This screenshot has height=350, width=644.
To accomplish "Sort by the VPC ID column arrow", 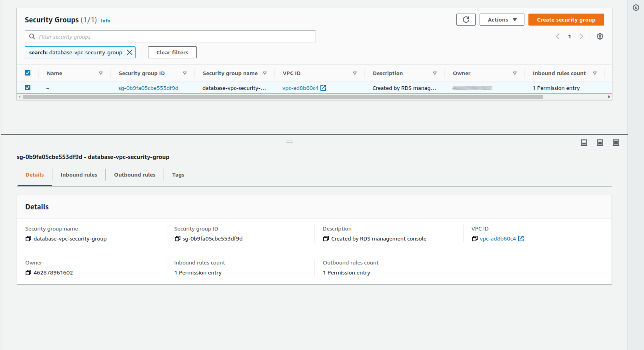I will coord(354,73).
